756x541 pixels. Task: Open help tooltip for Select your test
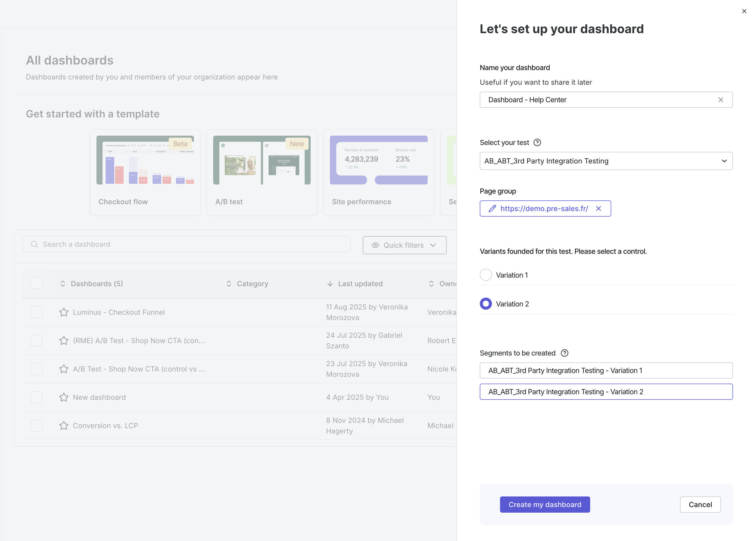tap(537, 142)
